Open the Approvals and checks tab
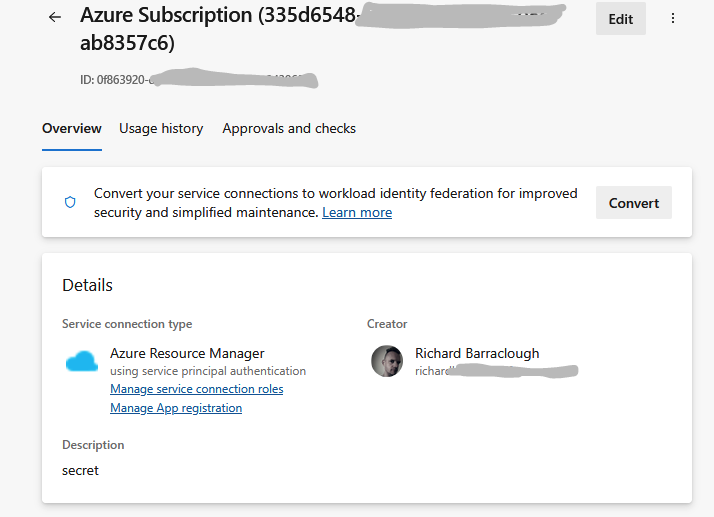Screen dimensions: 714x517 pyautogui.click(x=289, y=128)
